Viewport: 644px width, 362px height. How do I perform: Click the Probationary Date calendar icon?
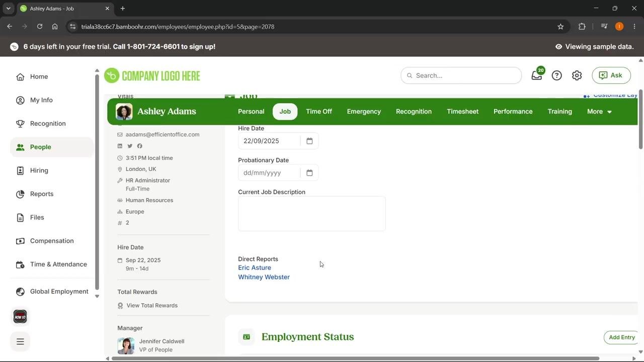tap(309, 173)
